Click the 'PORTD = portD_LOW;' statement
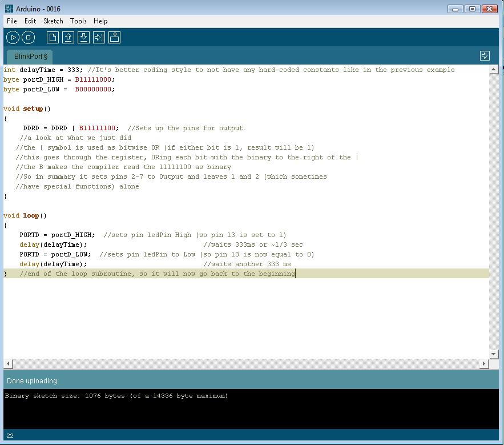 coord(55,254)
